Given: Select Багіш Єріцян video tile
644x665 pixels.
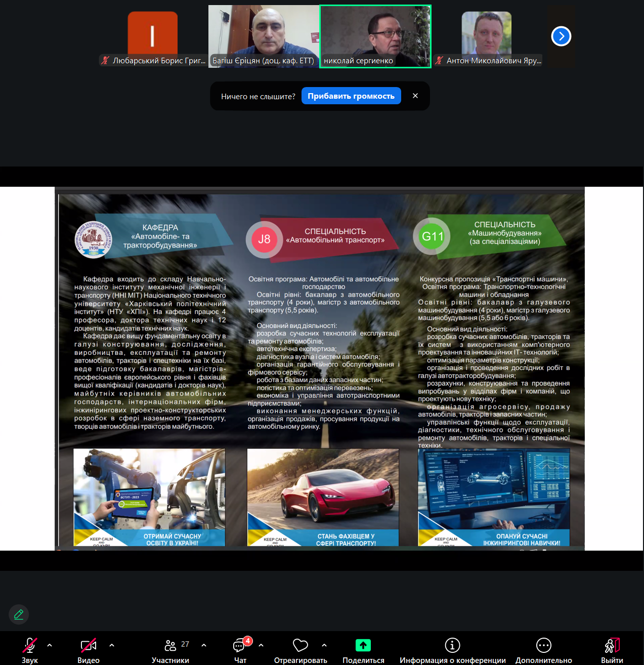Looking at the screenshot, I should pyautogui.click(x=264, y=36).
